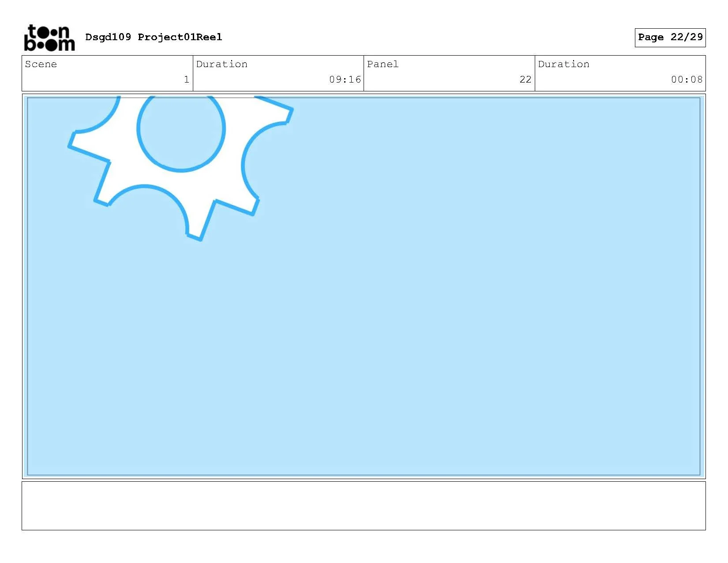Click the empty notes box below the panel
The height and width of the screenshot is (563, 728).
point(364,506)
